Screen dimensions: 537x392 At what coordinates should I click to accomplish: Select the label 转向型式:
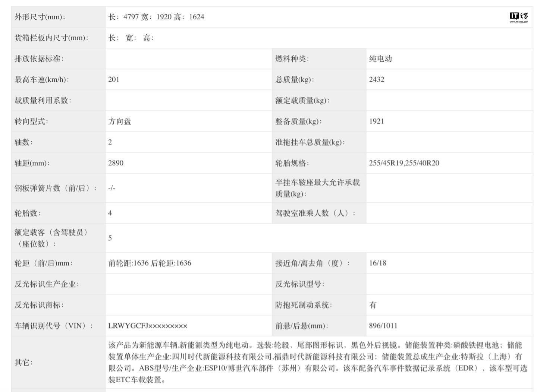(31, 121)
